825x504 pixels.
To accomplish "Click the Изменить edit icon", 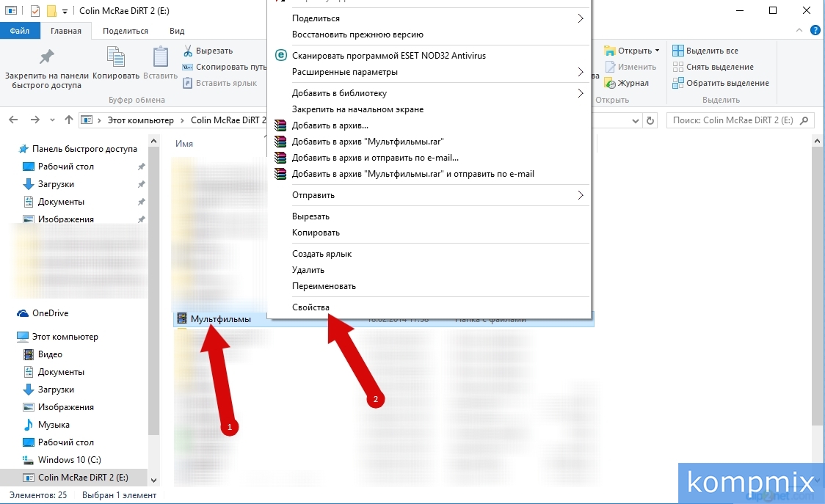I will 610,67.
